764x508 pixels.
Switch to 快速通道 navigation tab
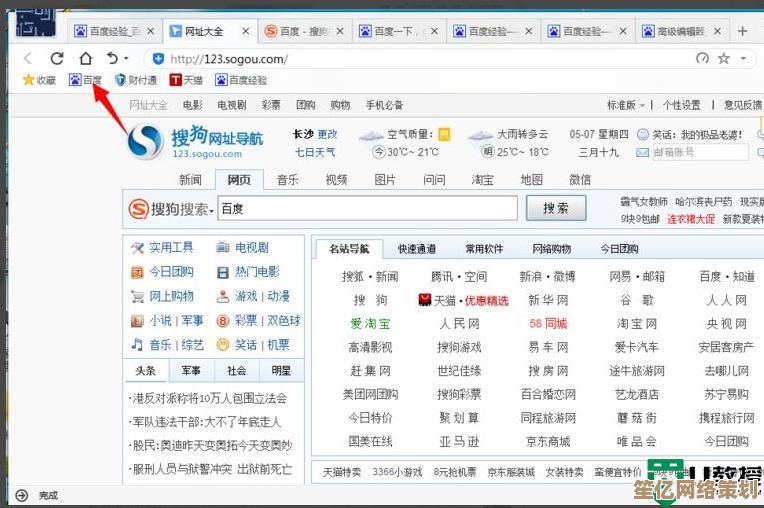click(416, 249)
